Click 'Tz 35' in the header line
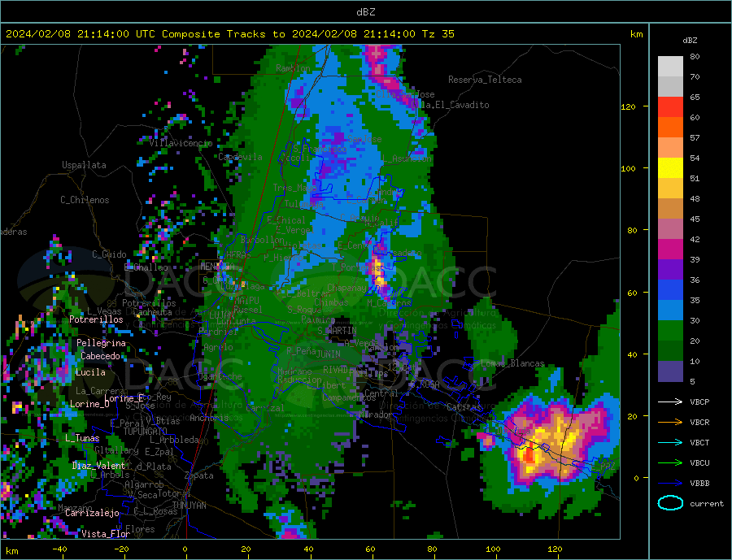 point(438,34)
